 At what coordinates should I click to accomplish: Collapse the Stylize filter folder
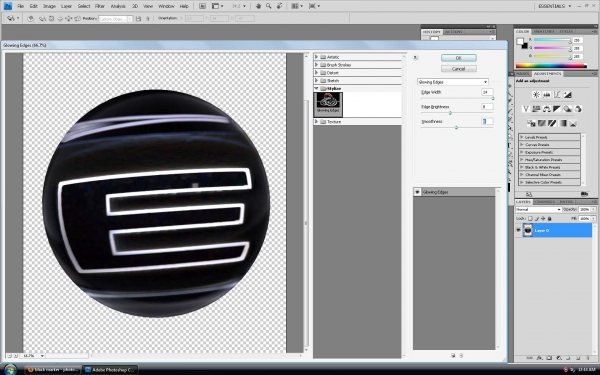pyautogui.click(x=316, y=88)
